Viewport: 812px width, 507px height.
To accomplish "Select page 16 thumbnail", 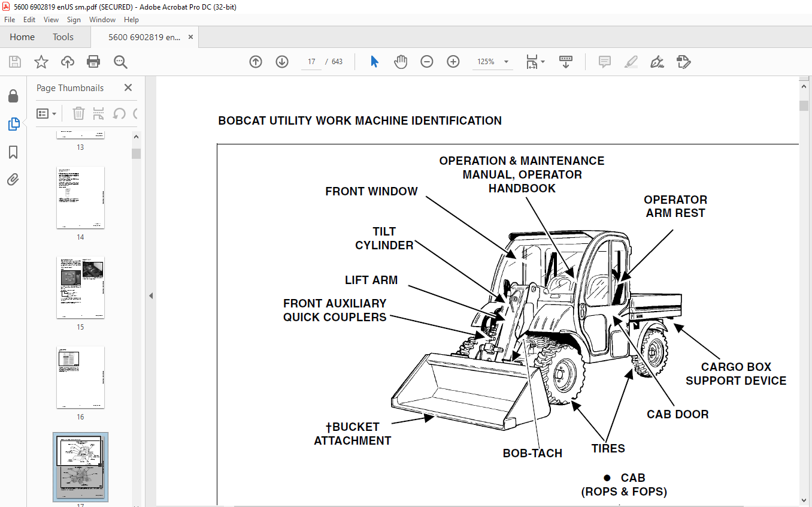I will (x=80, y=377).
